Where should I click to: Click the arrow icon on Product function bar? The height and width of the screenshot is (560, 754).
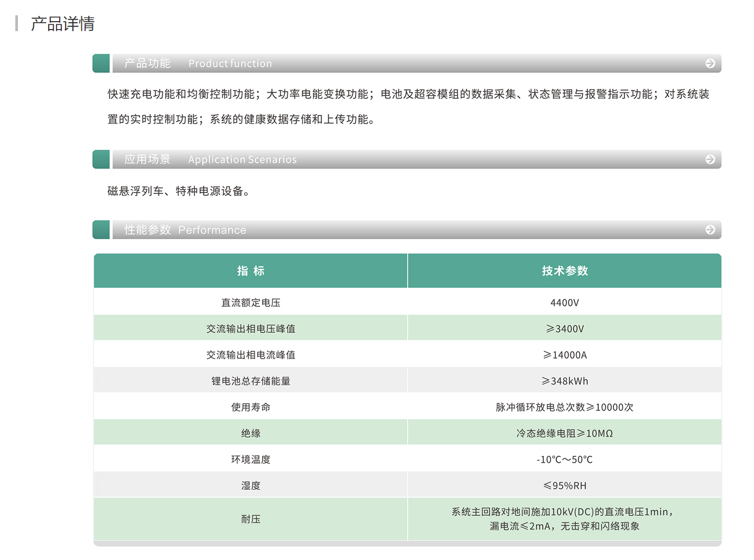[710, 63]
